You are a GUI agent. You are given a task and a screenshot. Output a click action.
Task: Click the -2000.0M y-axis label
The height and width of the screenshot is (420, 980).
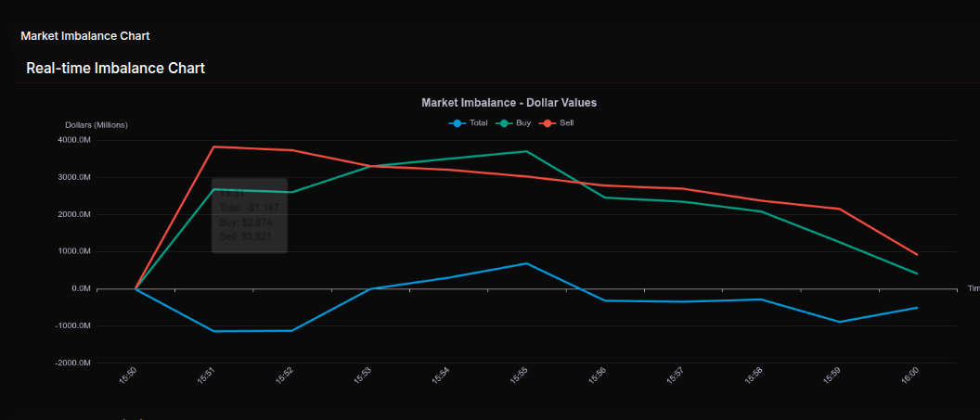[72, 363]
